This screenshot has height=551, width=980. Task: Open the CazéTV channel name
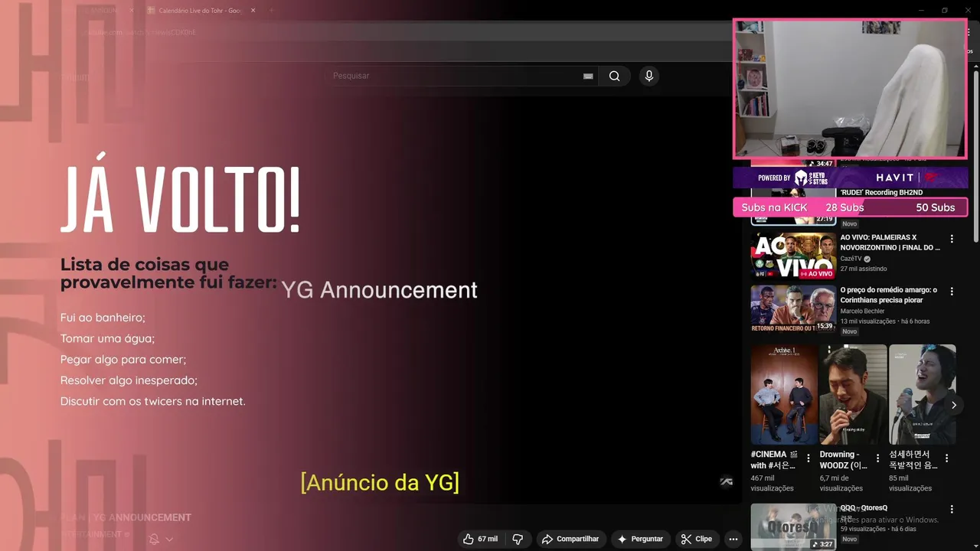851,259
